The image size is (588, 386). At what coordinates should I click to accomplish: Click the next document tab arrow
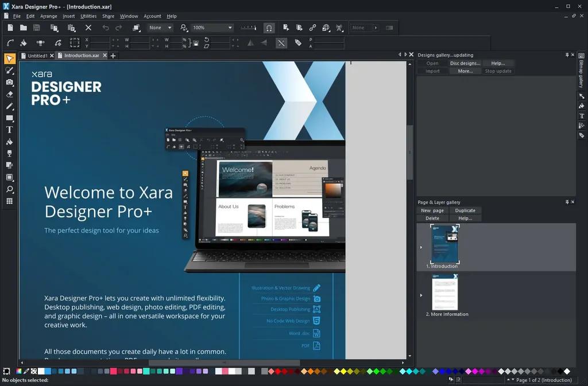tap(405, 54)
